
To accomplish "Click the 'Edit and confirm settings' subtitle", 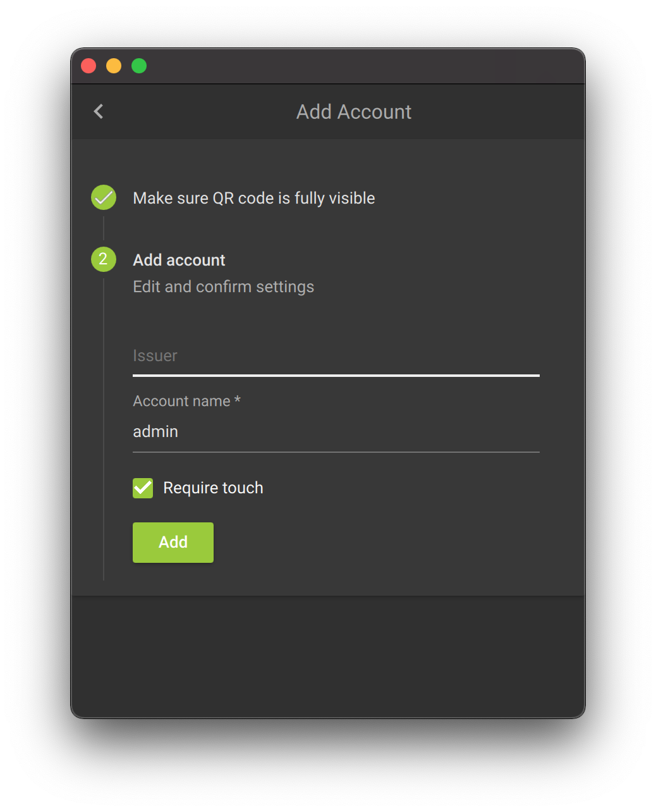I will (x=223, y=287).
